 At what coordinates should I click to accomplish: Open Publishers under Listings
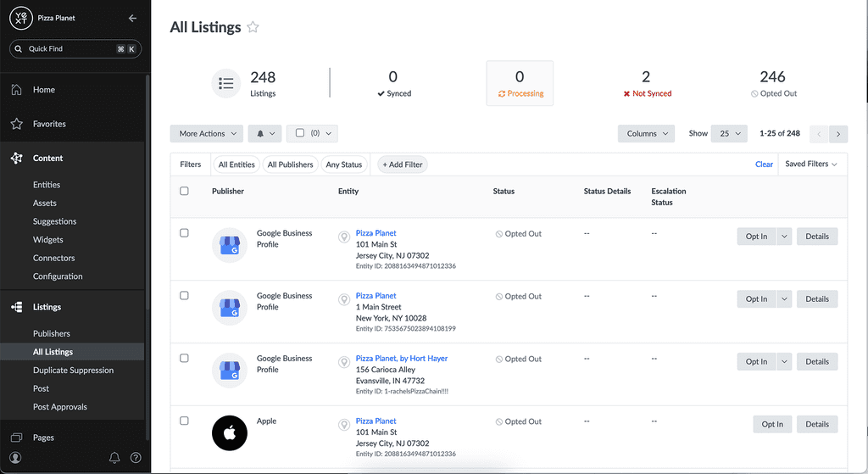pos(52,333)
